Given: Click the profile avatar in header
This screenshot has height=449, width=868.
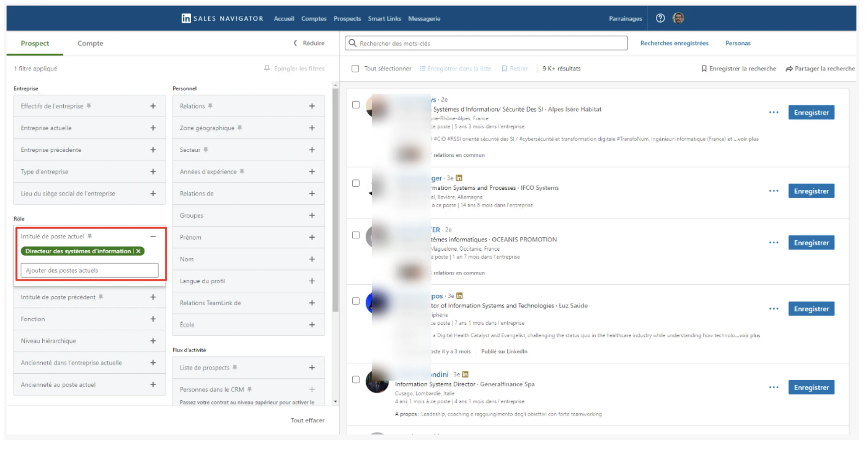Looking at the screenshot, I should [x=678, y=18].
